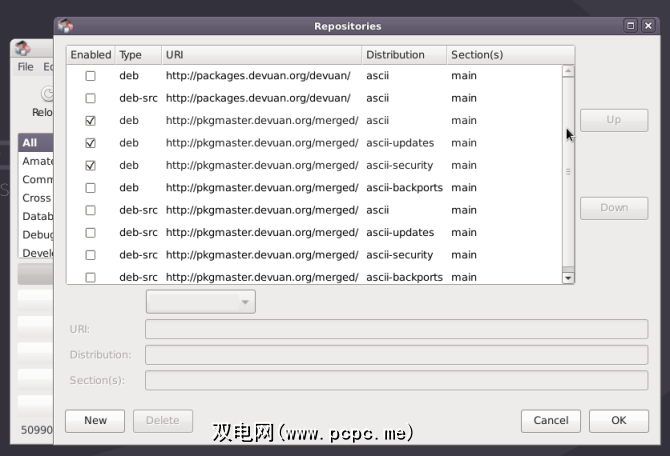Uncheck the deb ascii-updates repository

(x=90, y=143)
